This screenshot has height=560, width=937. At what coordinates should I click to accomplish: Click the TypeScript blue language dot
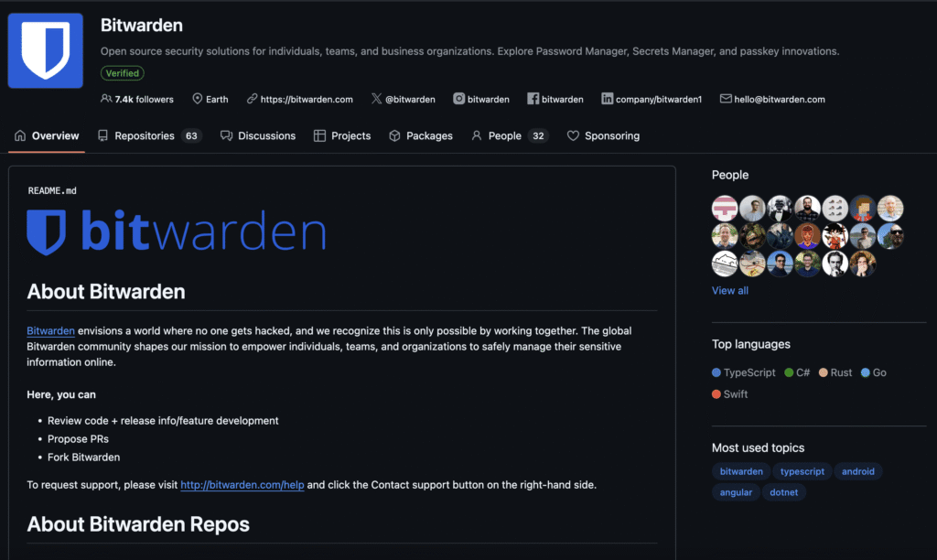pos(716,372)
